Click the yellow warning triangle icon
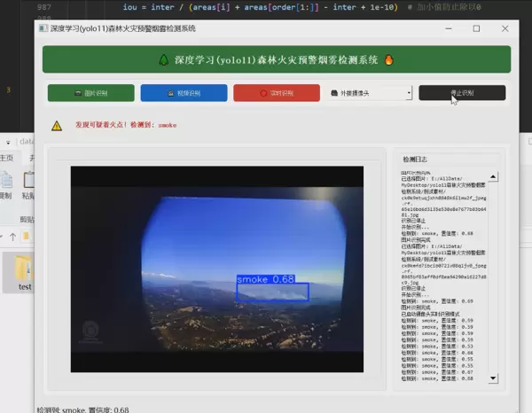This screenshot has height=413, width=532. pyautogui.click(x=57, y=126)
